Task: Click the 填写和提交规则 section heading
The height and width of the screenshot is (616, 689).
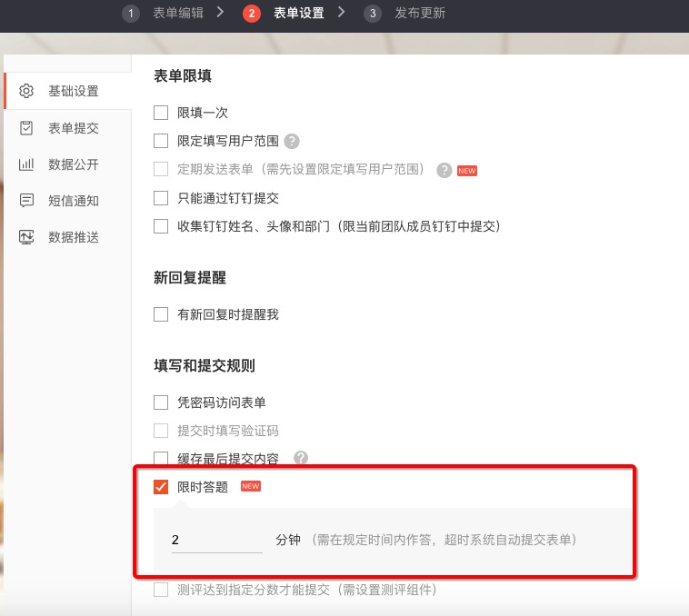Action: [205, 365]
